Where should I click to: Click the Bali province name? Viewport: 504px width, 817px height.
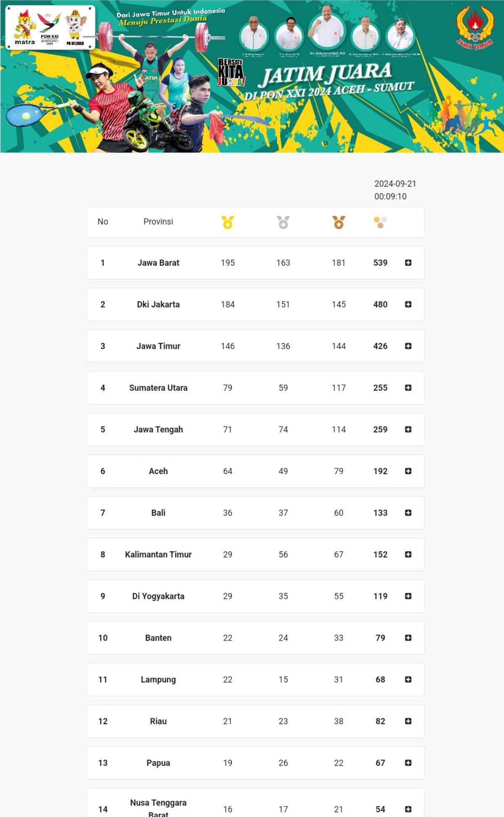[x=158, y=513]
